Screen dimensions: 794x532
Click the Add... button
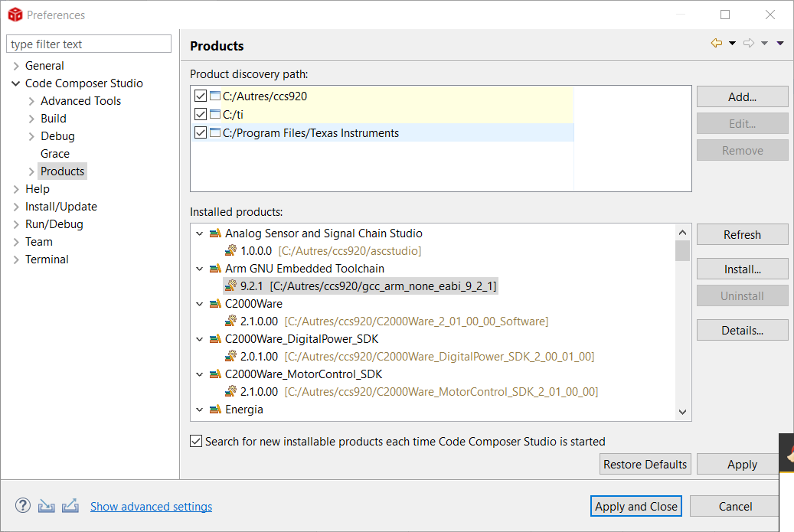[743, 96]
